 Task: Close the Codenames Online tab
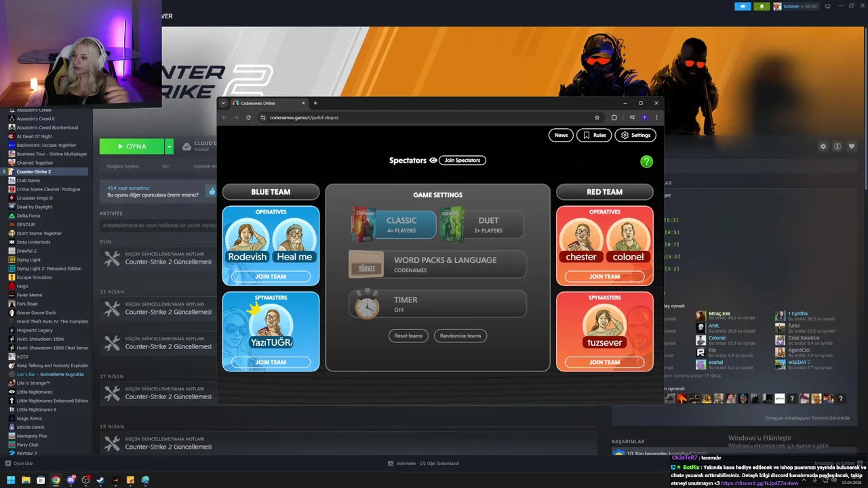pos(303,103)
